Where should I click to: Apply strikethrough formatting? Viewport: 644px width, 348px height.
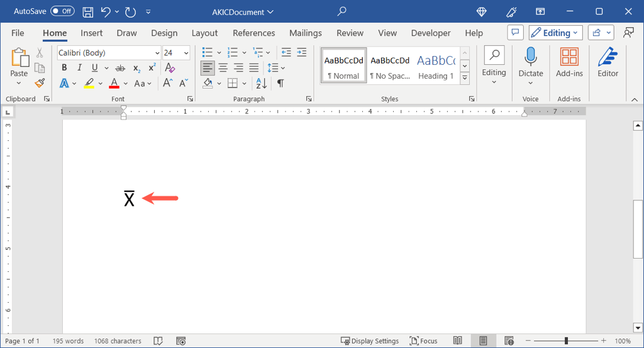[x=120, y=68]
